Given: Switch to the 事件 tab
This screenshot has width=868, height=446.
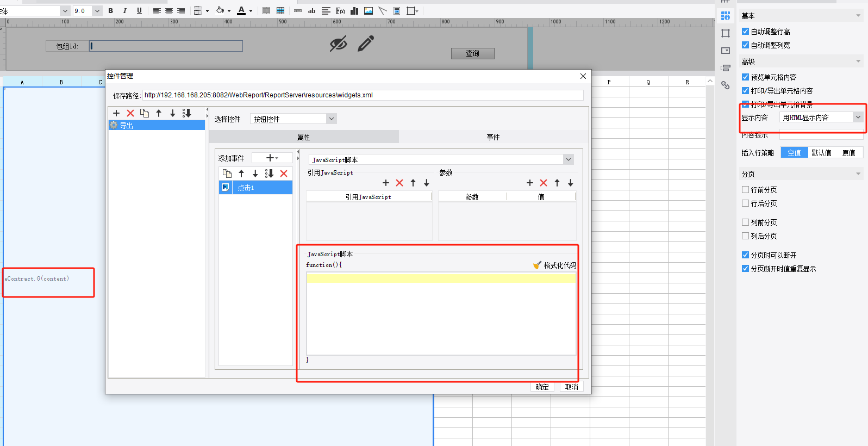Looking at the screenshot, I should (493, 137).
